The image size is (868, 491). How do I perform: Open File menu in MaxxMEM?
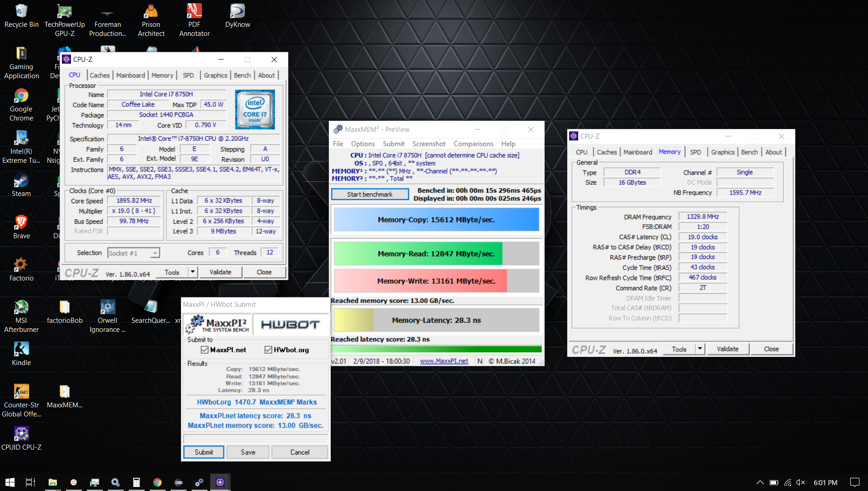click(x=338, y=144)
